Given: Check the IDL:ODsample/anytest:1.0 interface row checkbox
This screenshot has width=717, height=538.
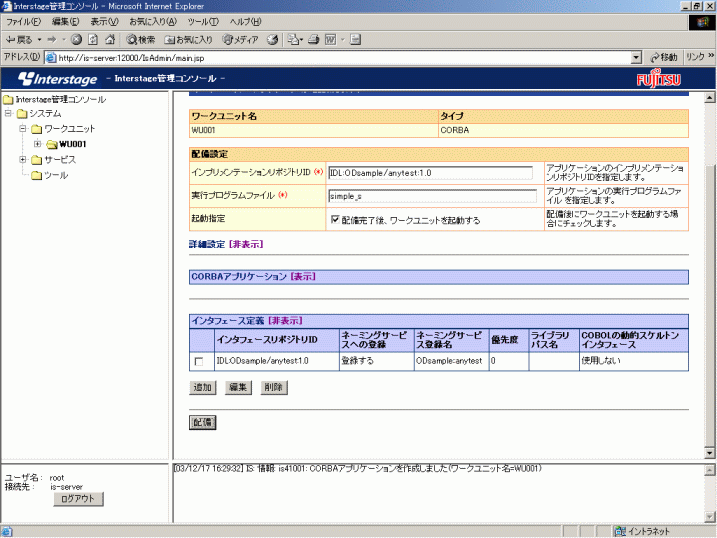Looking at the screenshot, I should tap(199, 362).
